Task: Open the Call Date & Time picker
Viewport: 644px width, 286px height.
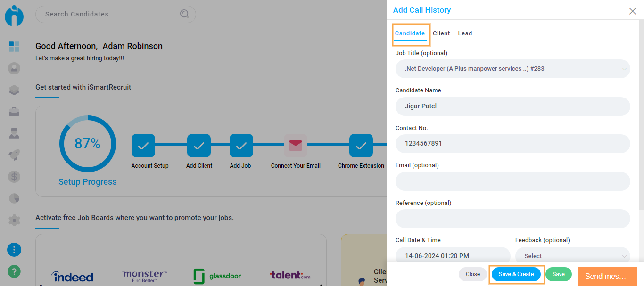Action: (453, 256)
